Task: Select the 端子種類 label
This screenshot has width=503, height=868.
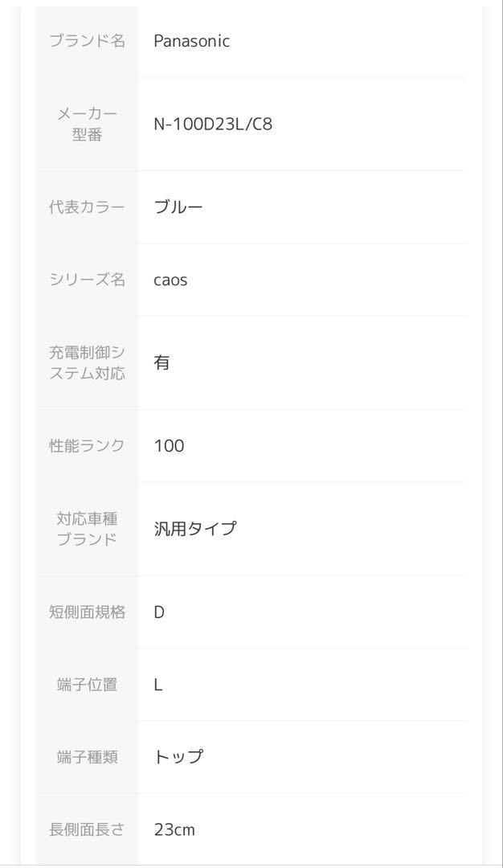Action: 88,757
